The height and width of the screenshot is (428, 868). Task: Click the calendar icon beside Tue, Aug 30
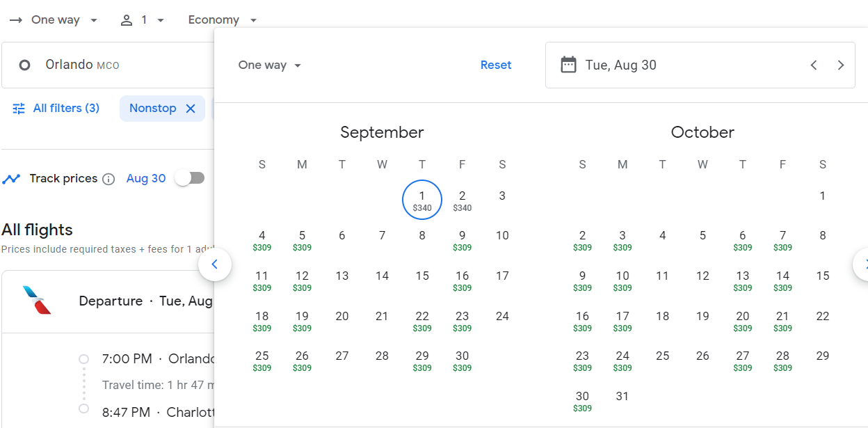pos(568,65)
